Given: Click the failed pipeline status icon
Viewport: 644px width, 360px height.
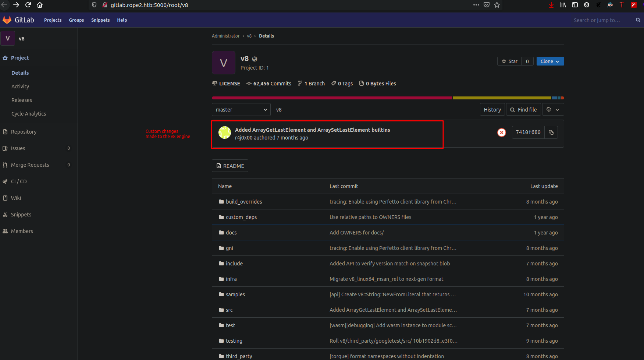Looking at the screenshot, I should tap(501, 133).
